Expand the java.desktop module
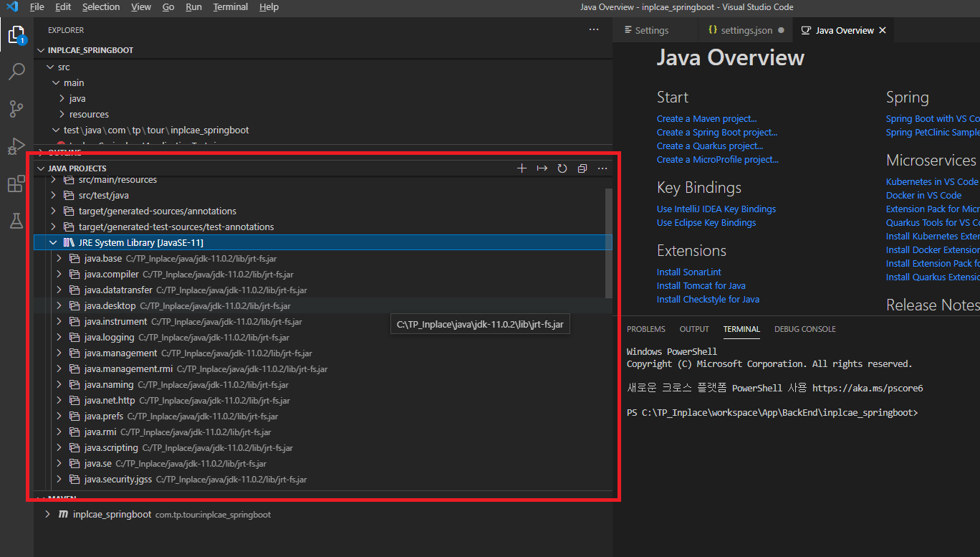This screenshot has height=557, width=980. (x=59, y=306)
